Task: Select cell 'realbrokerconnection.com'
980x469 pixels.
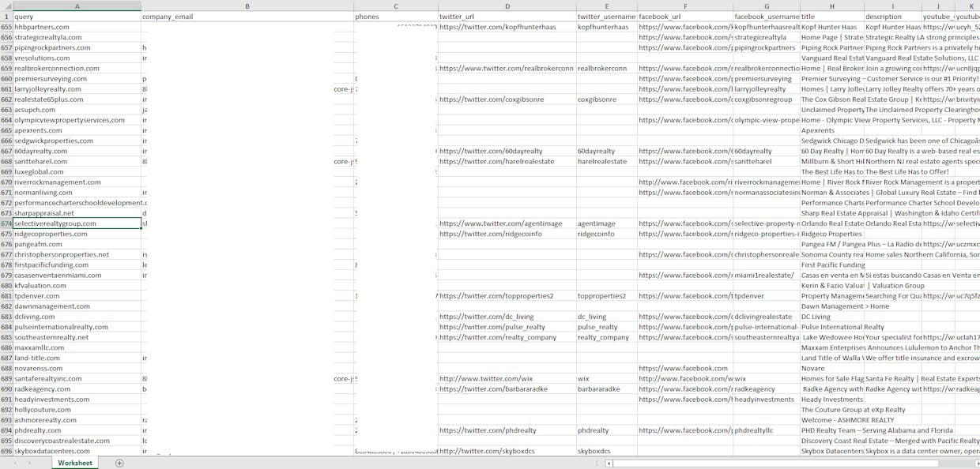Action: pyautogui.click(x=77, y=68)
